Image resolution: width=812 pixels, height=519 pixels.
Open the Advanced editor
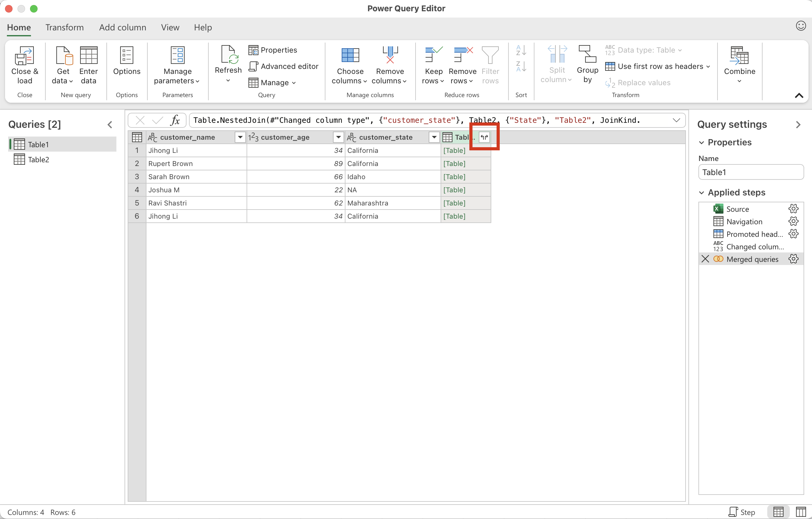(284, 66)
